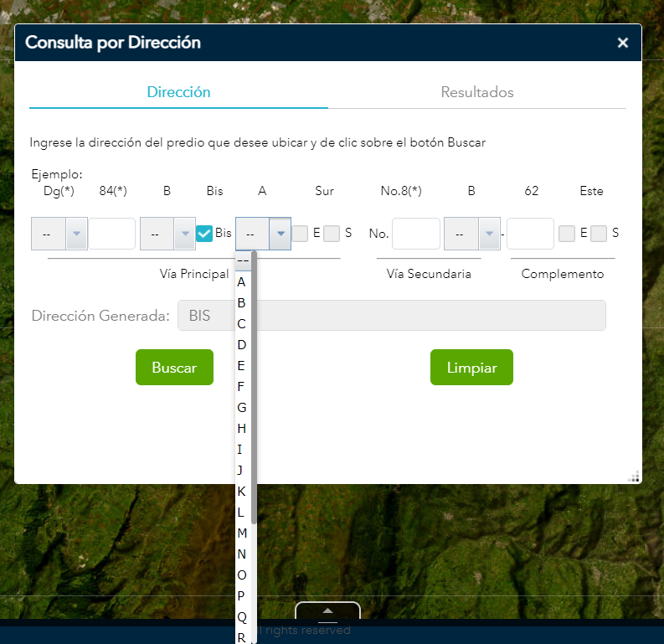Click the Limpiar button

click(471, 368)
